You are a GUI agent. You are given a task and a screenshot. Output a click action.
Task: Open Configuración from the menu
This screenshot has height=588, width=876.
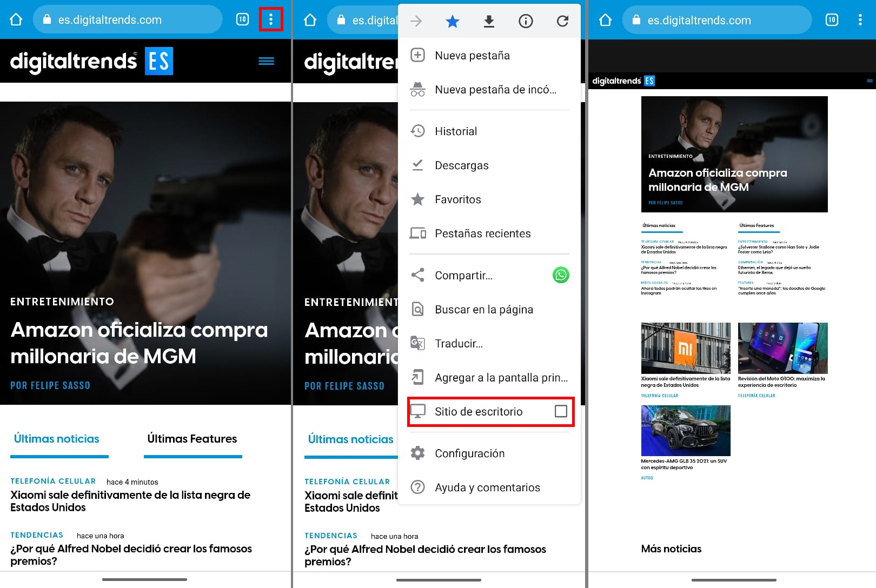click(469, 453)
